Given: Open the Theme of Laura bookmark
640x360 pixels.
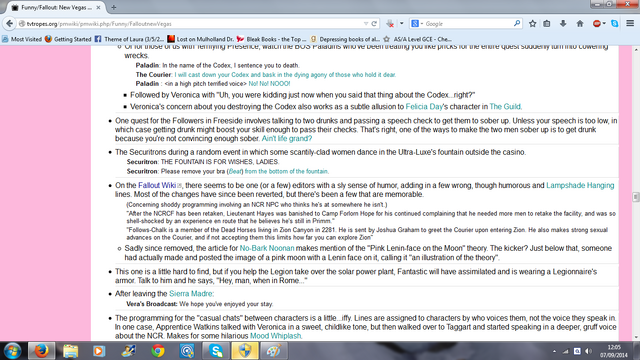Looking at the screenshot, I should coord(129,39).
